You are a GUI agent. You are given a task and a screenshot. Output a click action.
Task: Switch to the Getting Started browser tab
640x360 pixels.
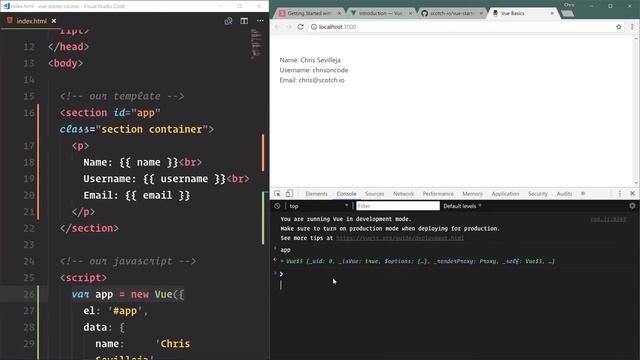[309, 13]
